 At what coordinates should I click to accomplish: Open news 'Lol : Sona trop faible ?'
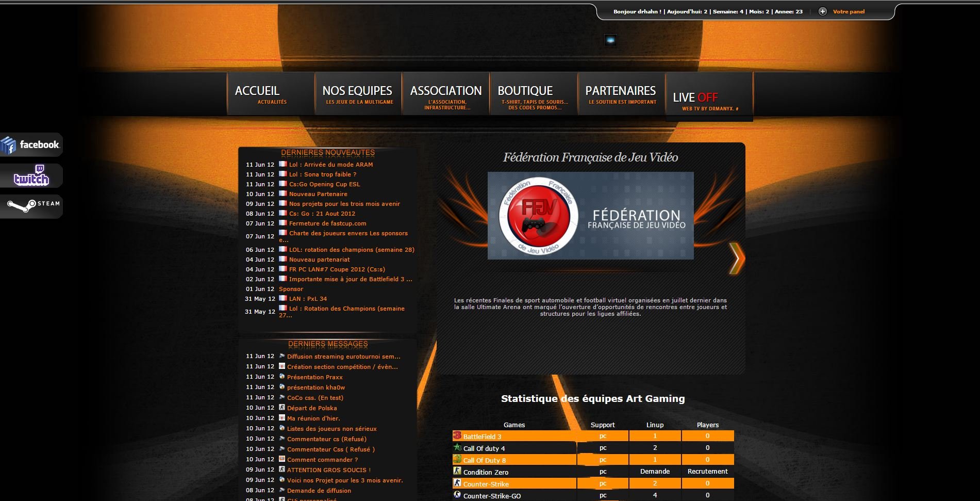tap(323, 174)
